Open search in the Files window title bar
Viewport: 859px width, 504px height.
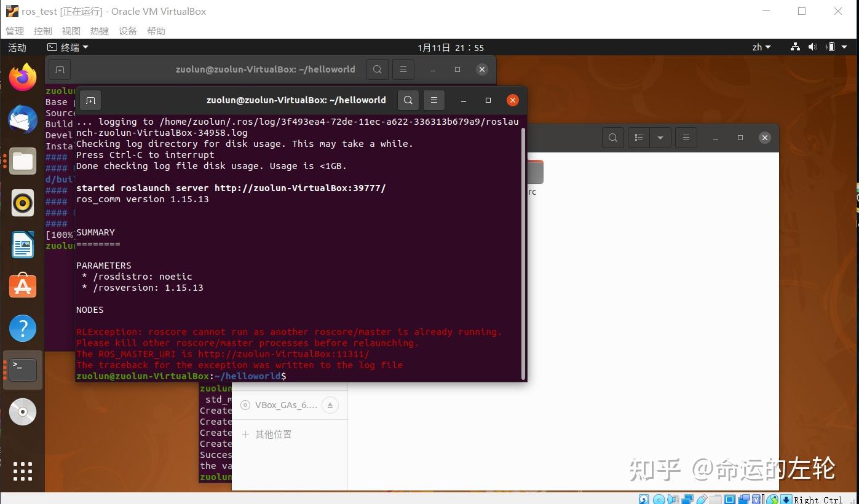click(612, 137)
